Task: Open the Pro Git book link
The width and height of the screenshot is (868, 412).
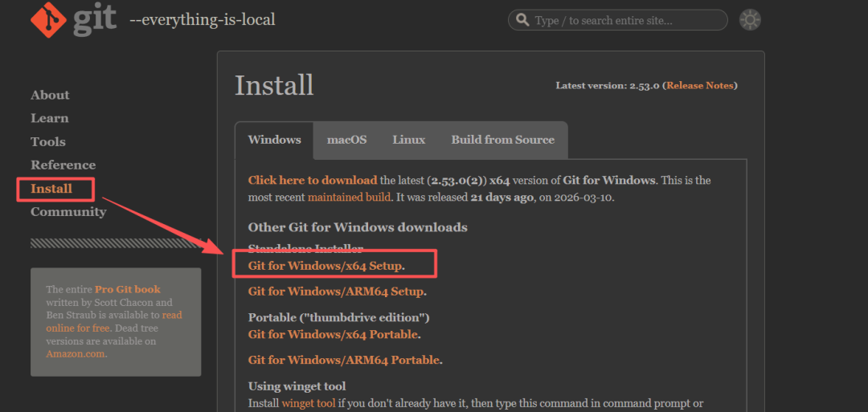Action: (x=127, y=289)
